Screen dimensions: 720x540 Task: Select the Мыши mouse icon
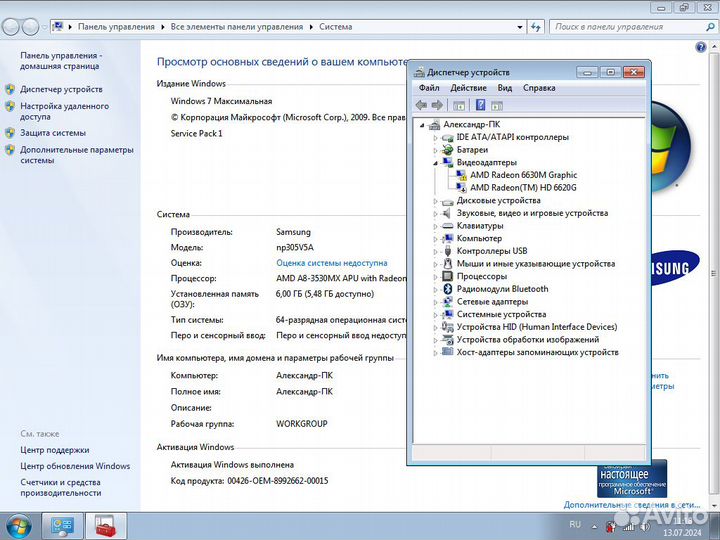447,264
